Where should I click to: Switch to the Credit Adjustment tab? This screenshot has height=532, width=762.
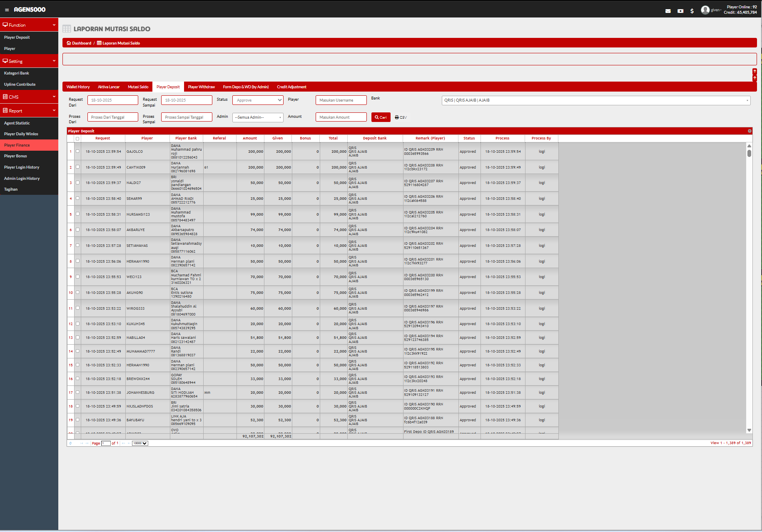coord(291,87)
